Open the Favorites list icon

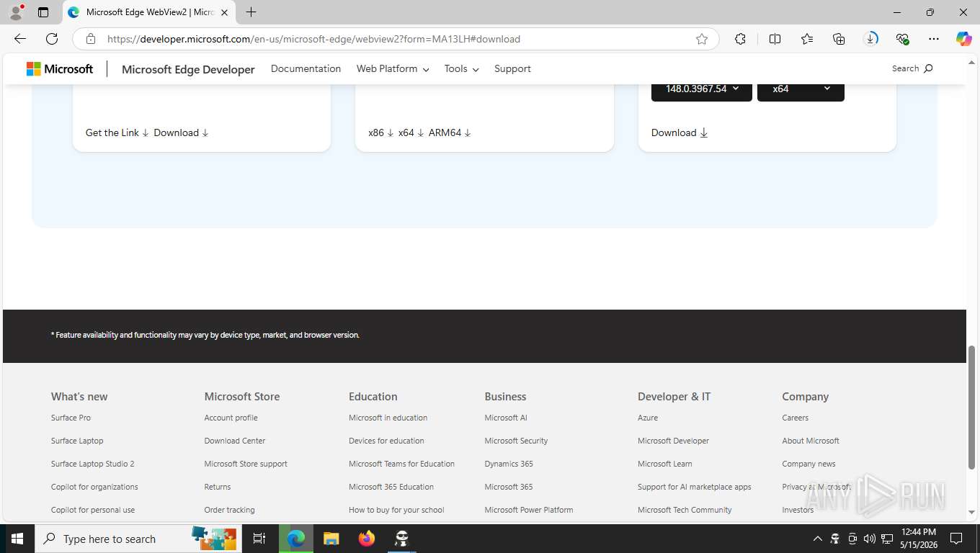[807, 39]
